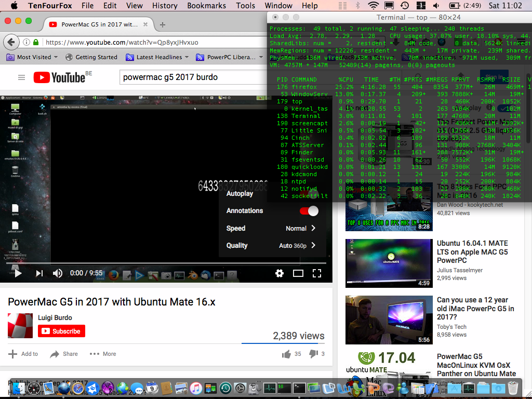
Task: Open the Quality submenu
Action: click(x=271, y=246)
